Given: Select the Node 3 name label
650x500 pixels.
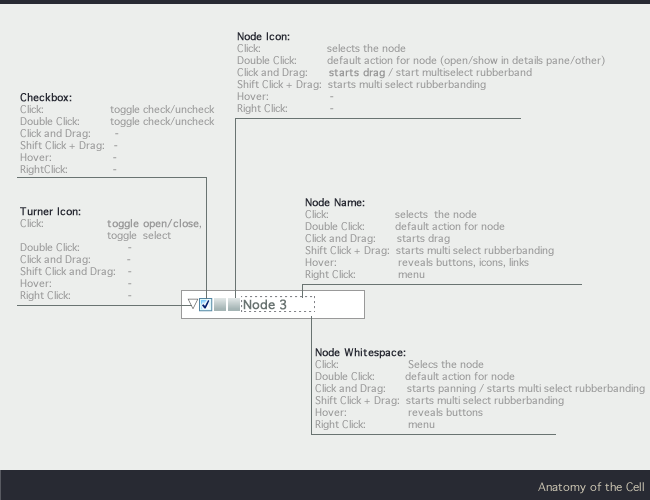Looking at the screenshot, I should pyautogui.click(x=264, y=305).
